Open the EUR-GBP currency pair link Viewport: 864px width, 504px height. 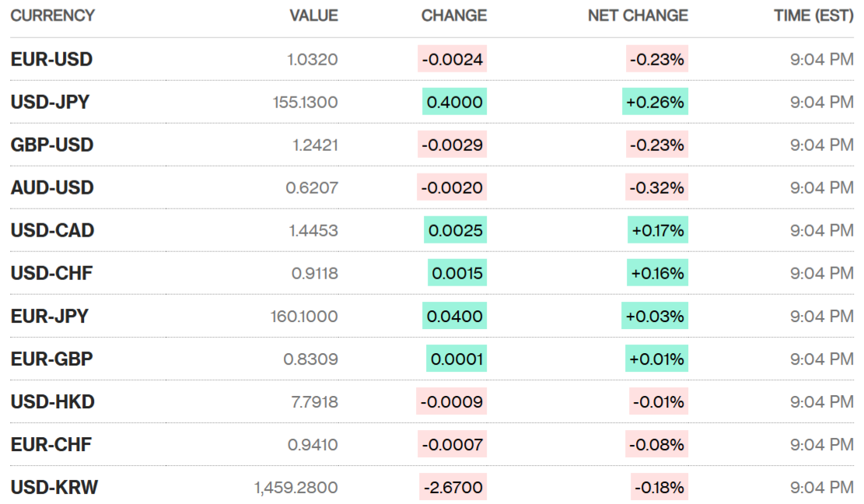(52, 359)
